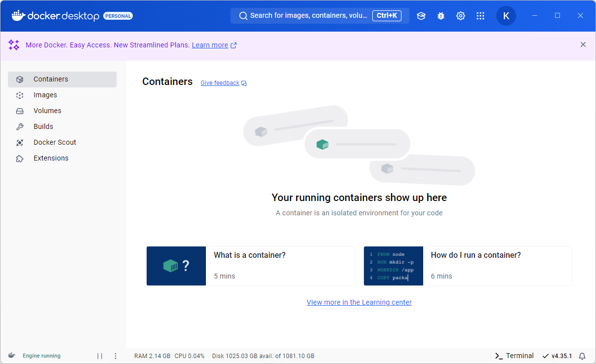Dismiss the streamlined plans banner
This screenshot has height=364, width=596.
click(583, 44)
